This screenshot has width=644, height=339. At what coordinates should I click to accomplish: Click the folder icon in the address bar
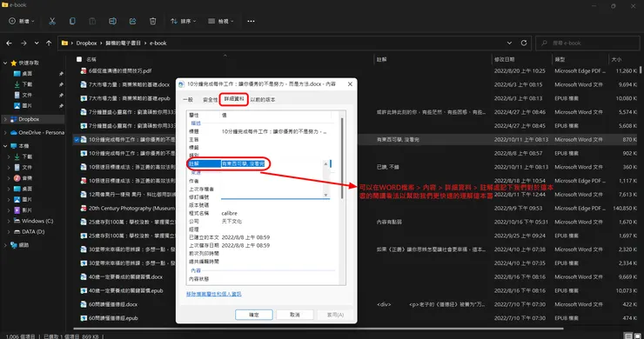coord(64,43)
